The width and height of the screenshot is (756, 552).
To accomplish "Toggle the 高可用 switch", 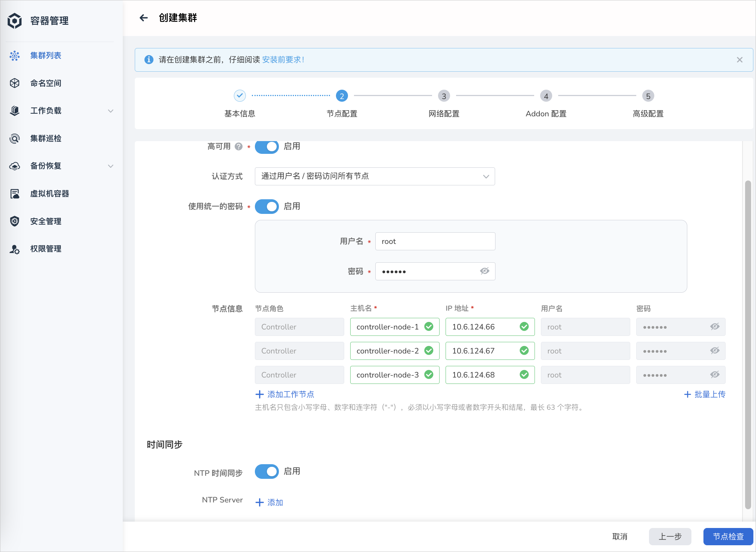I will [267, 146].
